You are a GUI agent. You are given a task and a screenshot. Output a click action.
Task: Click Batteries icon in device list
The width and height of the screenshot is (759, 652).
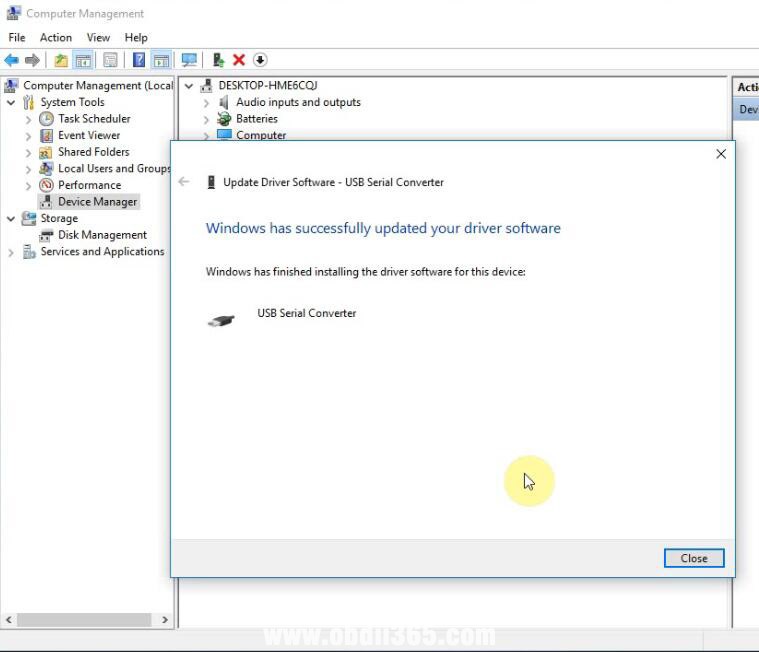pos(224,119)
